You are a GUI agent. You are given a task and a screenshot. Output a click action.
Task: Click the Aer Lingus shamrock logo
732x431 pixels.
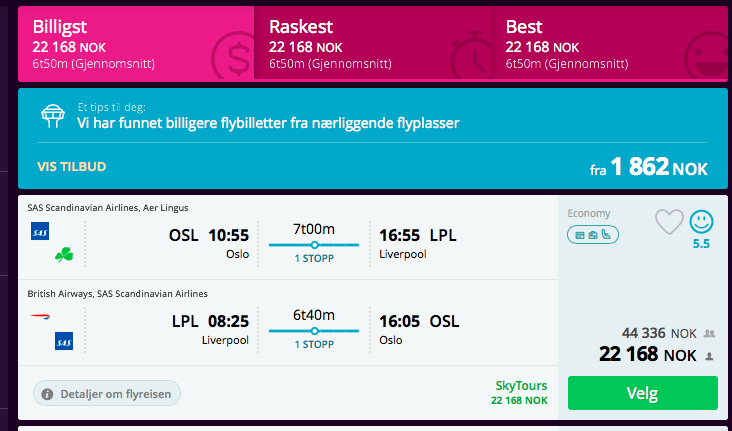[64, 255]
